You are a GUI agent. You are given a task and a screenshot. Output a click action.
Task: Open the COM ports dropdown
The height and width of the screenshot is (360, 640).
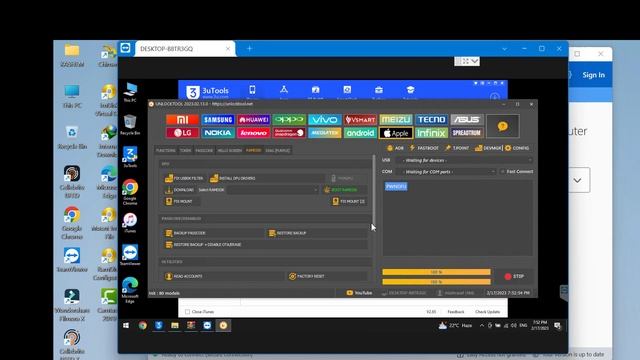tap(446, 172)
